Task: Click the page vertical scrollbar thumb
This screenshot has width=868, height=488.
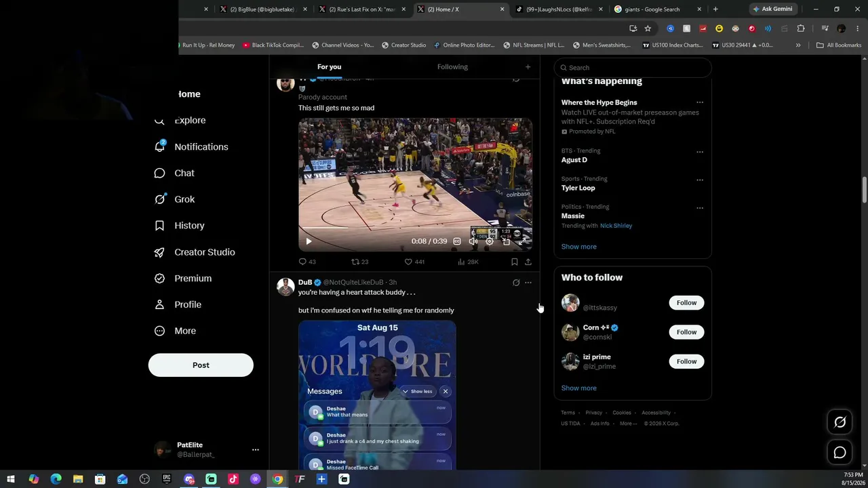Action: pyautogui.click(x=865, y=190)
